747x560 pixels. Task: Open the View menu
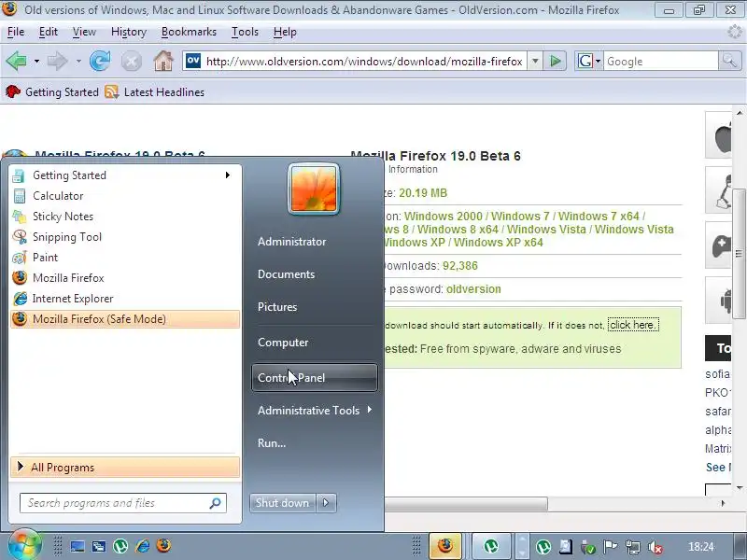[x=84, y=32]
